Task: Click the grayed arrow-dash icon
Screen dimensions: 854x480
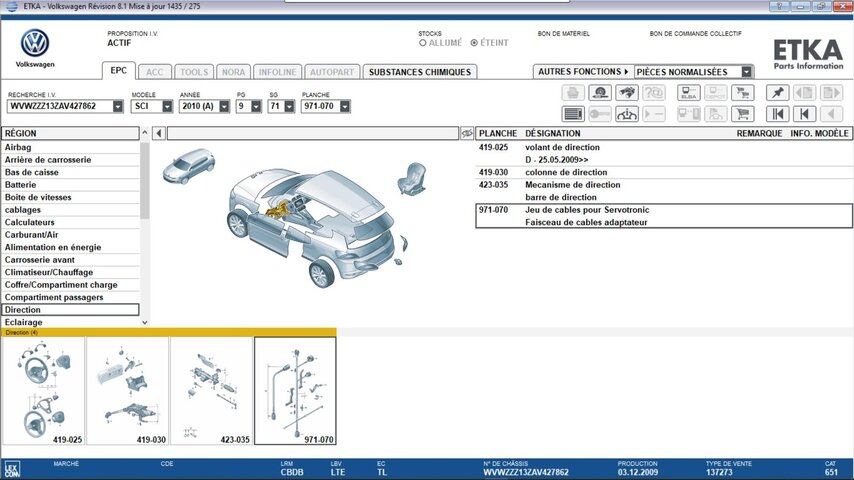Action: (x=654, y=114)
